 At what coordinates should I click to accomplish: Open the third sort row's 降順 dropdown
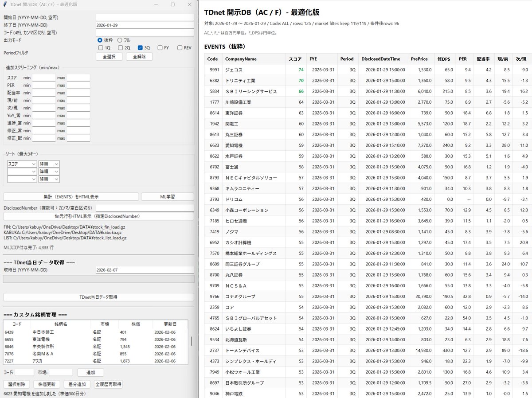pos(49,179)
